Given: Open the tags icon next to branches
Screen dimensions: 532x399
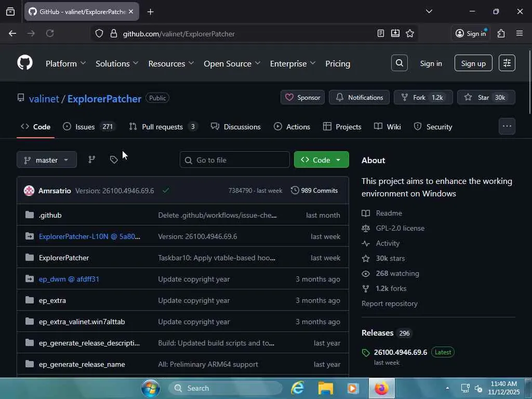Looking at the screenshot, I should 114,160.
